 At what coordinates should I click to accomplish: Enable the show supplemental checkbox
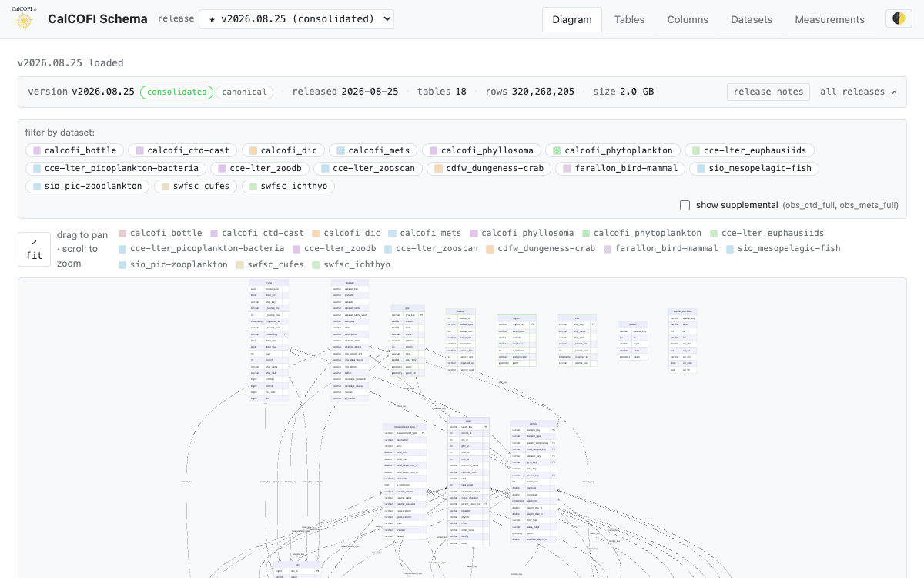(x=685, y=205)
